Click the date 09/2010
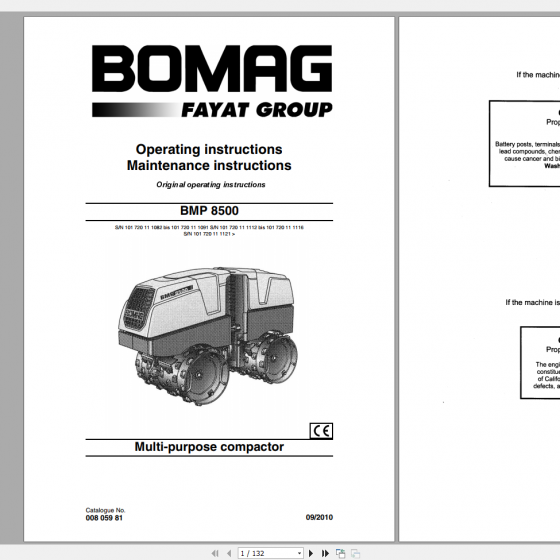The image size is (560, 560). [319, 517]
